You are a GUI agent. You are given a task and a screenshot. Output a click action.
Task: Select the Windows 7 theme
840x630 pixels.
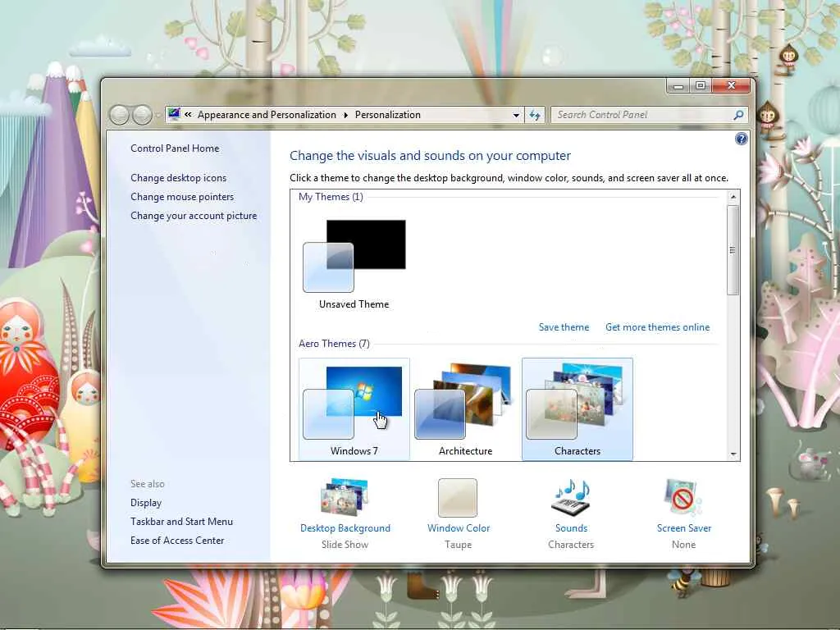pos(354,409)
